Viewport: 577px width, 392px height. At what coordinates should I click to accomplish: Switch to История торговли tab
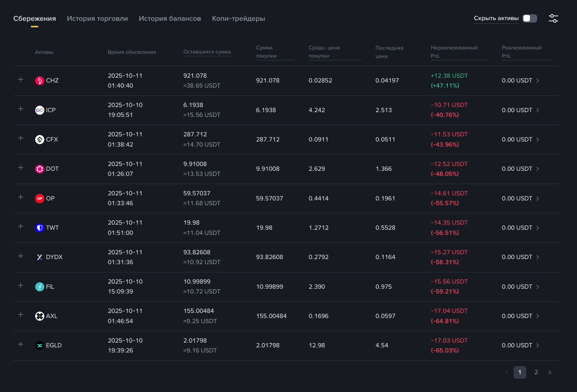coord(97,19)
